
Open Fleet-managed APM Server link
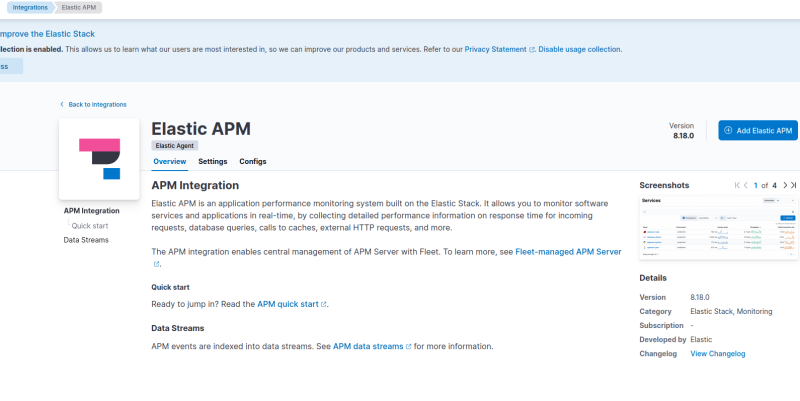[x=568, y=252]
